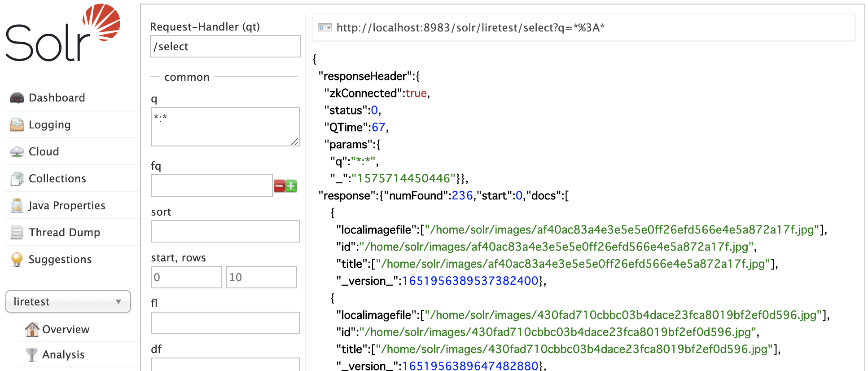
Task: Click the "common" section heading
Action: [x=187, y=77]
